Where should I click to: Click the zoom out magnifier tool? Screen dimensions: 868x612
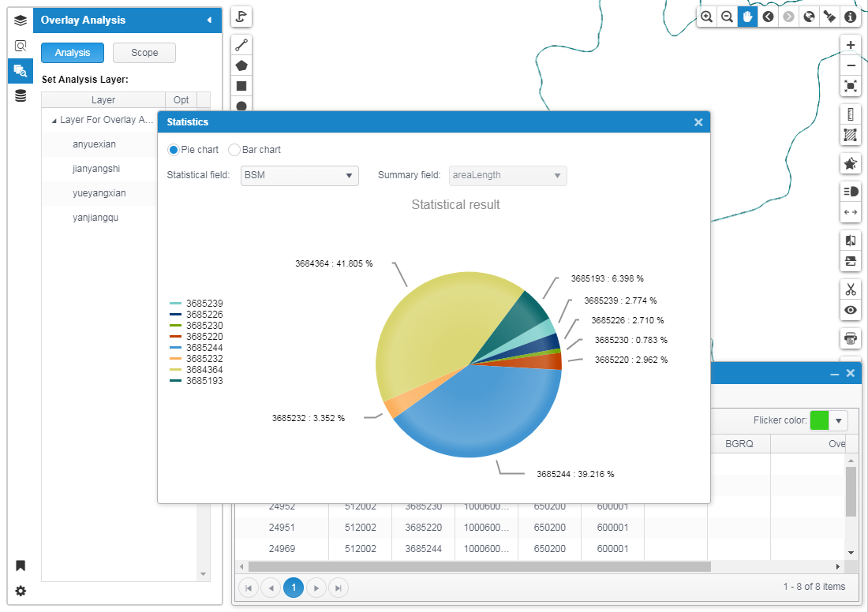coord(728,17)
